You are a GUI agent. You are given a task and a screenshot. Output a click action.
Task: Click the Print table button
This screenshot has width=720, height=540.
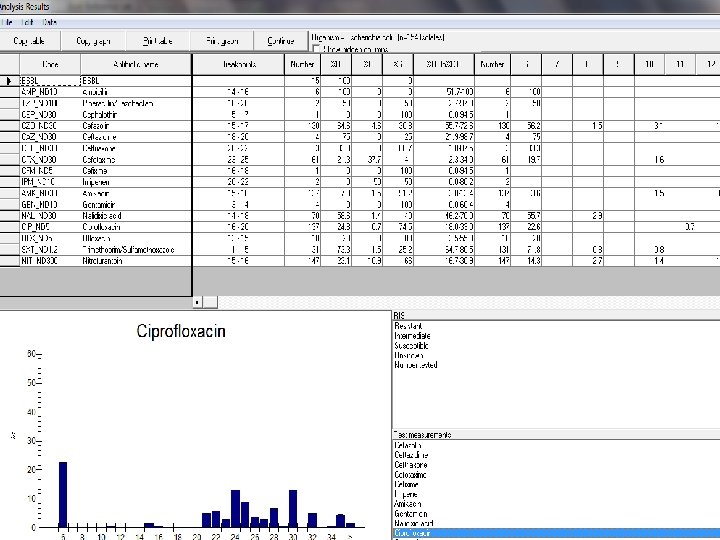tap(158, 41)
